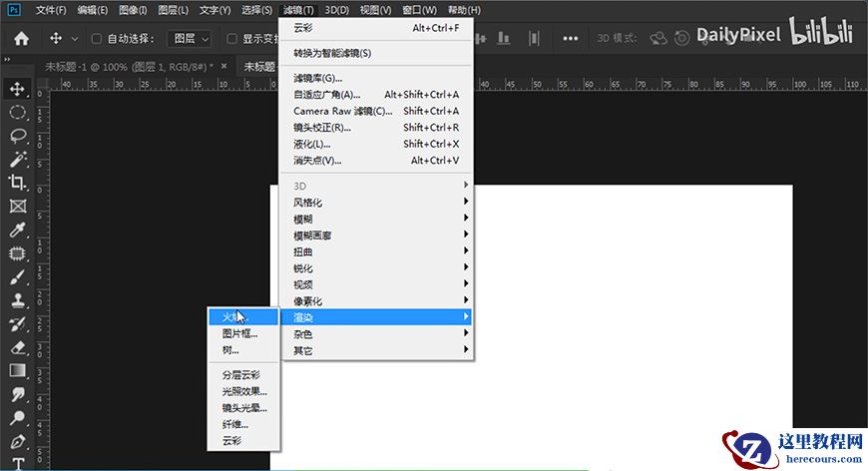Open the 窗口(W) menu
Image resolution: width=868 pixels, height=471 pixels.
coord(419,10)
